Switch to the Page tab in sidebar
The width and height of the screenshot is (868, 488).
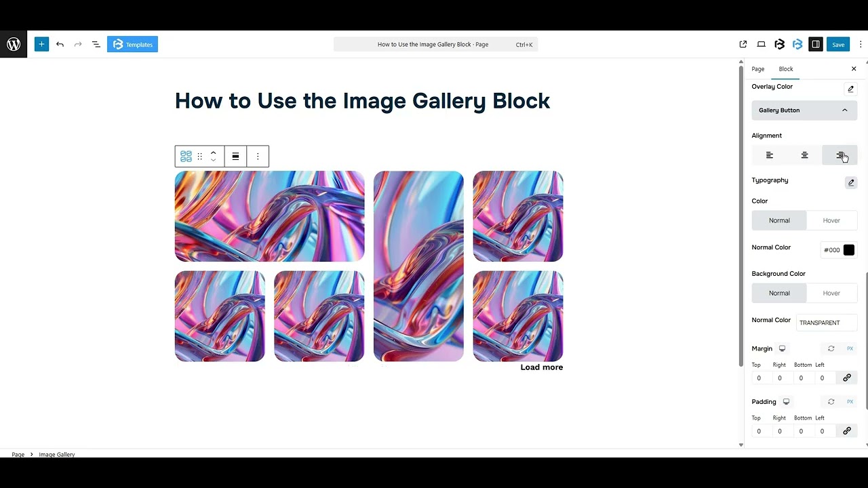(757, 68)
